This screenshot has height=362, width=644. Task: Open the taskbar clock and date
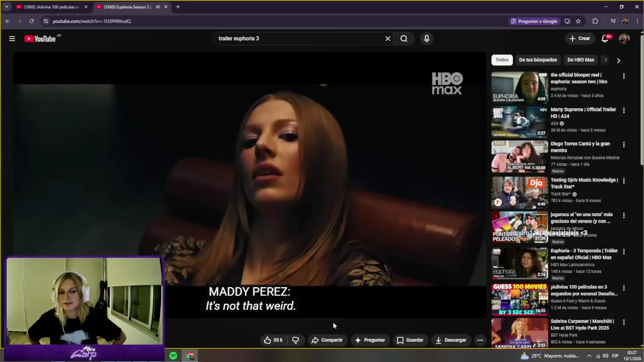(x=632, y=356)
